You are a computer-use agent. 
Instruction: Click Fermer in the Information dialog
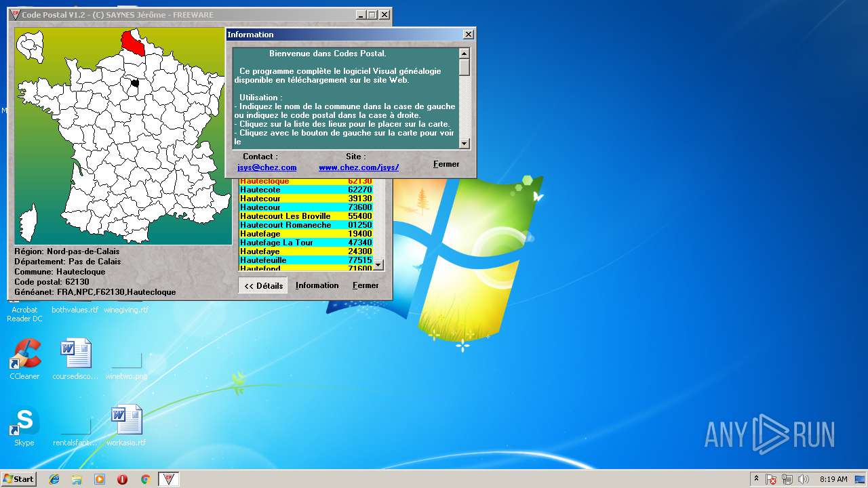click(446, 164)
